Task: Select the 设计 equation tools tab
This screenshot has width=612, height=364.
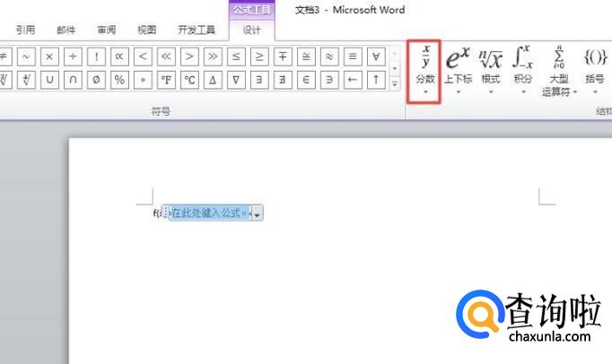Action: [252, 30]
